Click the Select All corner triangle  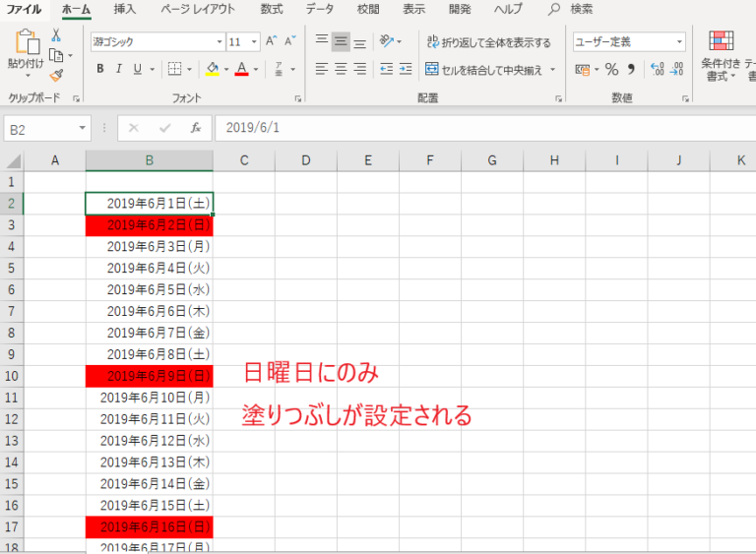[14, 160]
